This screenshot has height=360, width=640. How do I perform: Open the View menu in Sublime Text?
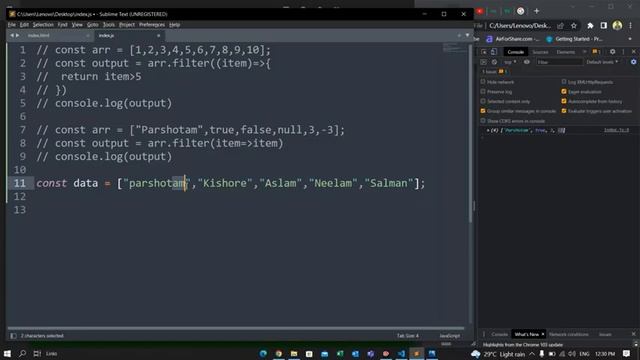pyautogui.click(x=77, y=25)
